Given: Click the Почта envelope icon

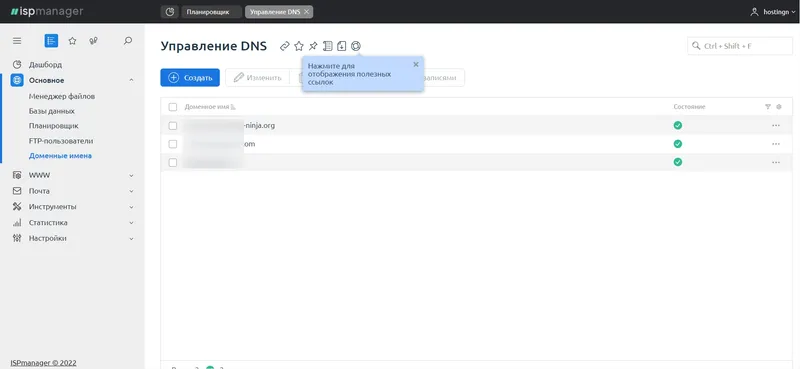Looking at the screenshot, I should tap(17, 191).
